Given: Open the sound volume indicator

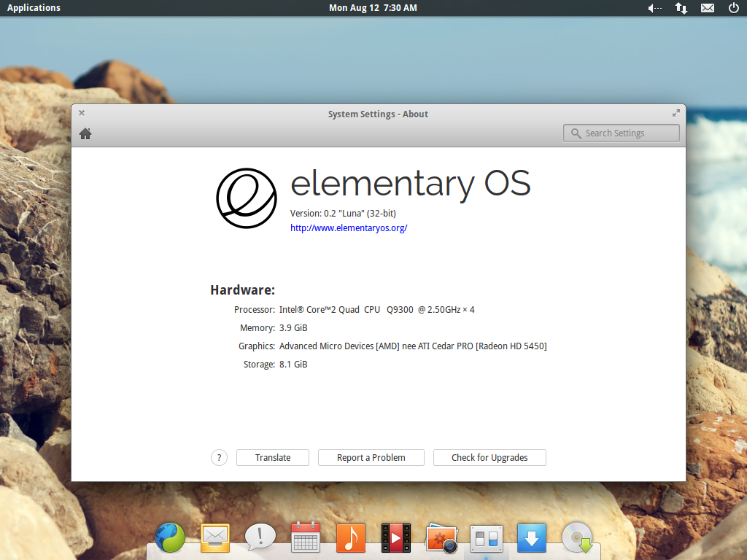Looking at the screenshot, I should (x=655, y=8).
